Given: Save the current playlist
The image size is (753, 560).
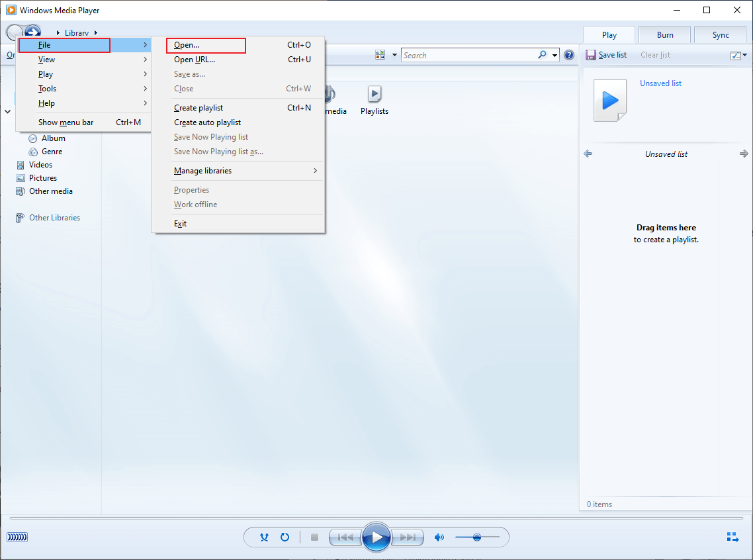Looking at the screenshot, I should [606, 54].
